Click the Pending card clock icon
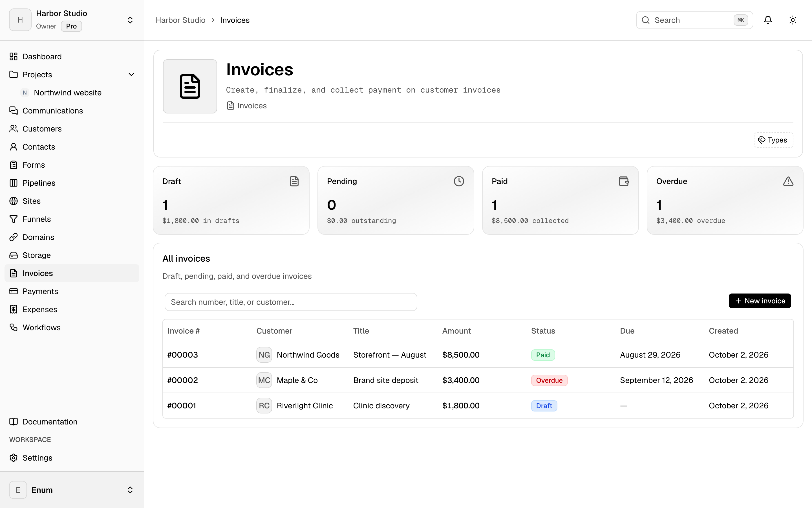 pyautogui.click(x=459, y=181)
